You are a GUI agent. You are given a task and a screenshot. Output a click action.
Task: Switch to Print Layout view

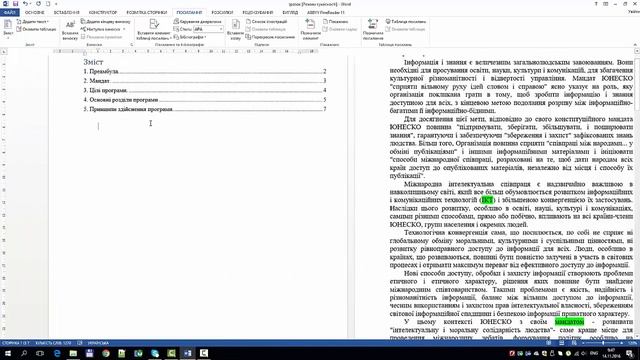[562, 343]
